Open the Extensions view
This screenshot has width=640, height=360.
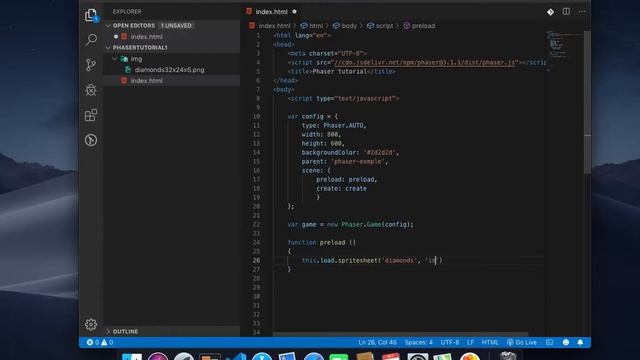91,115
